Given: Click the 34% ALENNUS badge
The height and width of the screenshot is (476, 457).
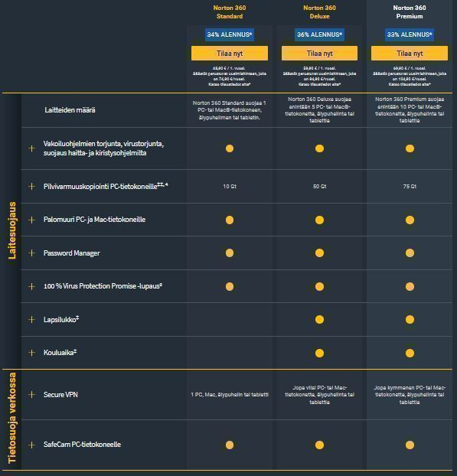Looking at the screenshot, I should tap(230, 34).
